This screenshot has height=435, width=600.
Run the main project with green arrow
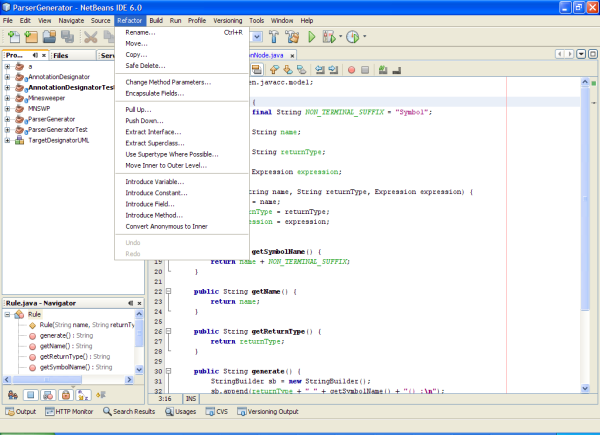pos(311,37)
